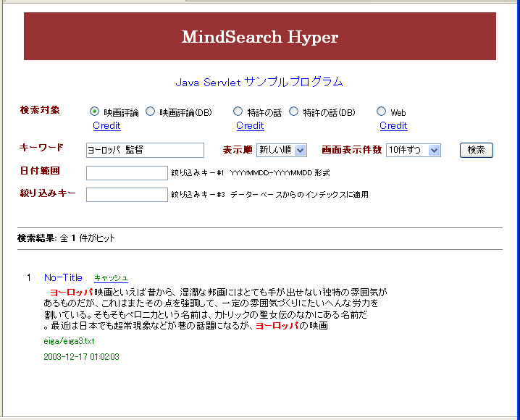Click the Java Servlet サンプルプログラム heading
Viewport: 520px width, 420px height.
point(259,82)
